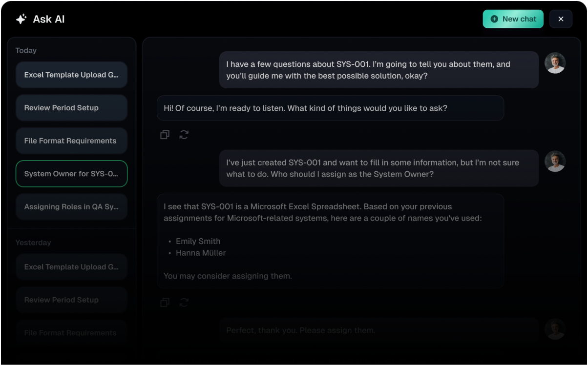The height and width of the screenshot is (365, 588).
Task: Open today's Excel Template Upload chat
Action: (x=71, y=75)
